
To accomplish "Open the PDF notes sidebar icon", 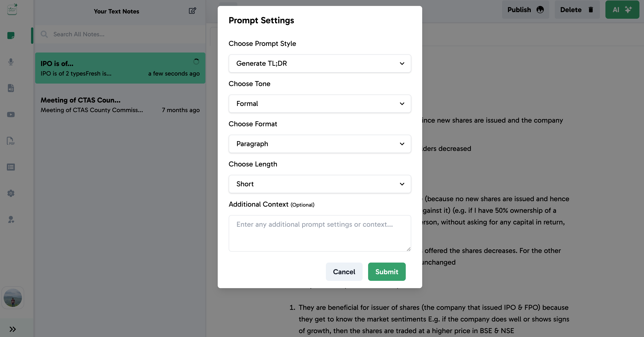I will pos(11,141).
